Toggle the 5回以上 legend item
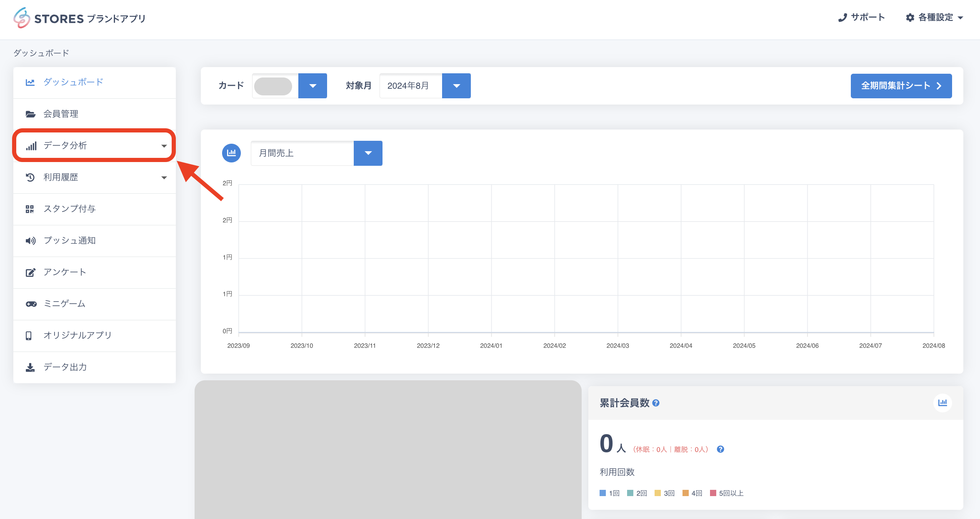 [x=727, y=493]
